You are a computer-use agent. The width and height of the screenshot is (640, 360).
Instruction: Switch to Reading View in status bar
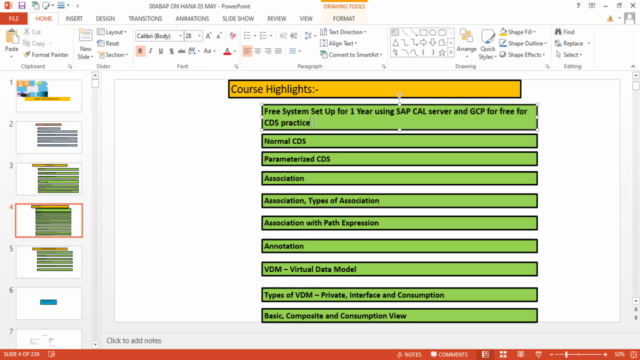pos(520,354)
